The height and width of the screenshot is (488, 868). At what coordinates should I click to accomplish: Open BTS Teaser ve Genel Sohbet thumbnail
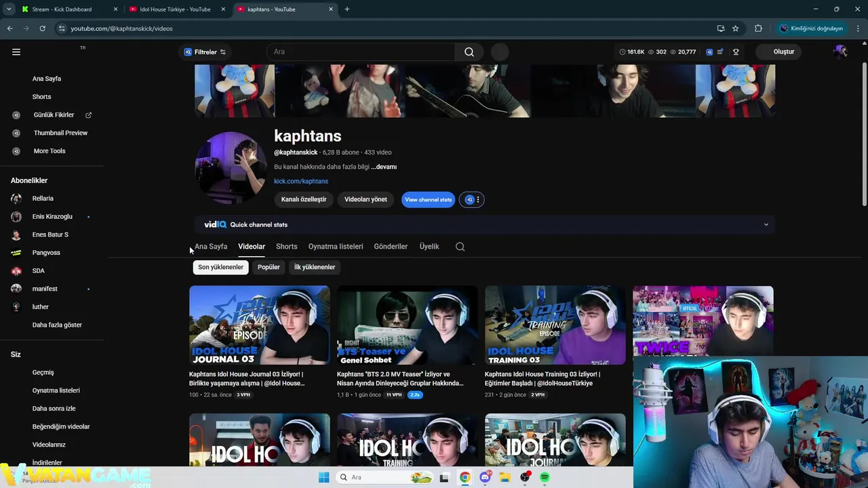pyautogui.click(x=408, y=325)
